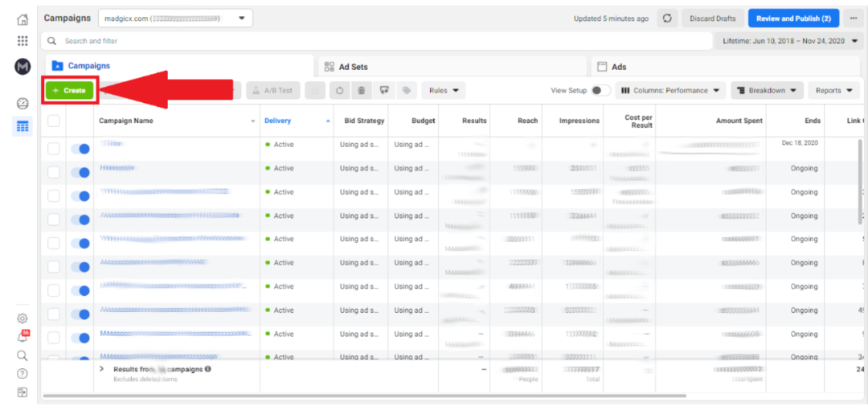The image size is (868, 406).
Task: Click the tag icon in toolbar
Action: [407, 91]
